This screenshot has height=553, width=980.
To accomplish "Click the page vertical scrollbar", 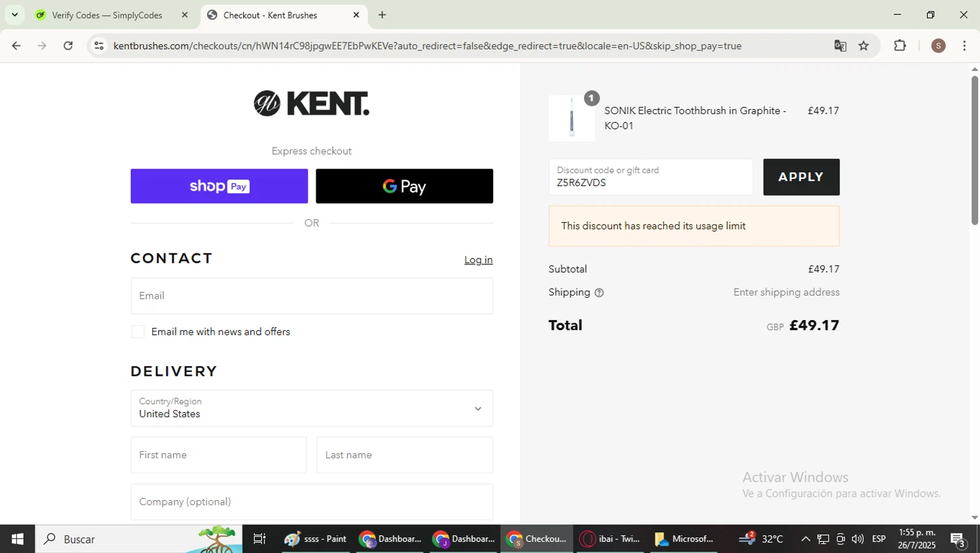I will pyautogui.click(x=974, y=150).
